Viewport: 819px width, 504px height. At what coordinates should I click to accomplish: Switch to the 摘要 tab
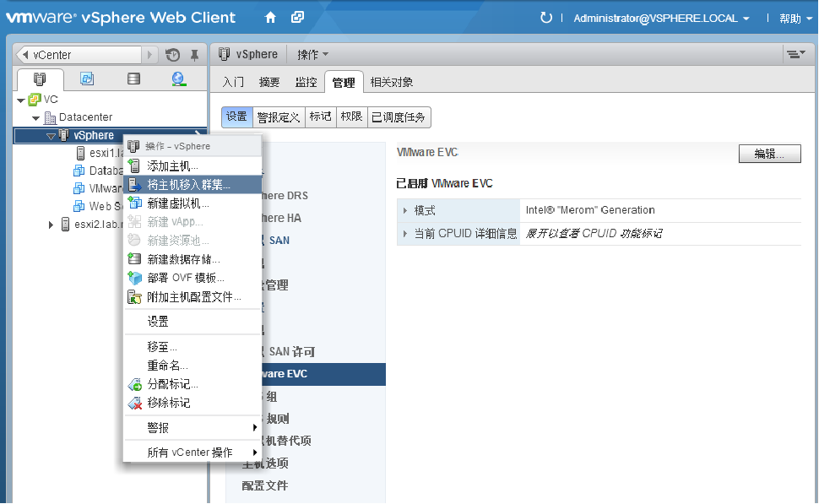coord(269,82)
